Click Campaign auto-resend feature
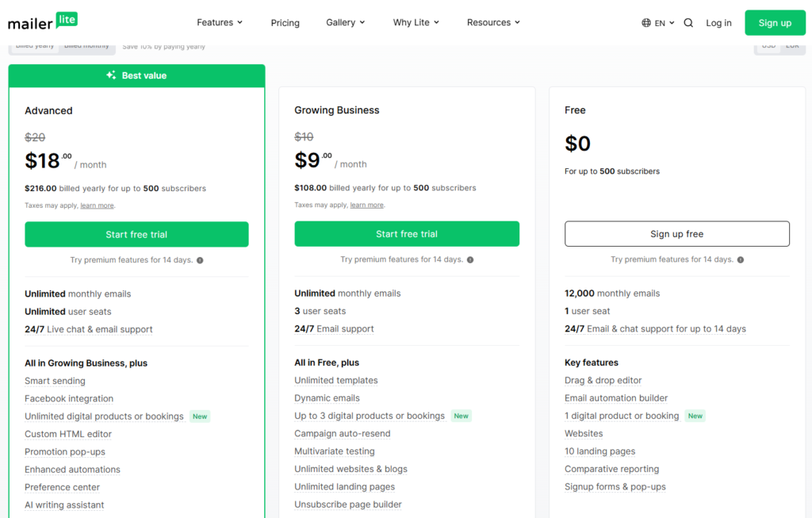Viewport: 812px width, 518px height. pyautogui.click(x=343, y=434)
